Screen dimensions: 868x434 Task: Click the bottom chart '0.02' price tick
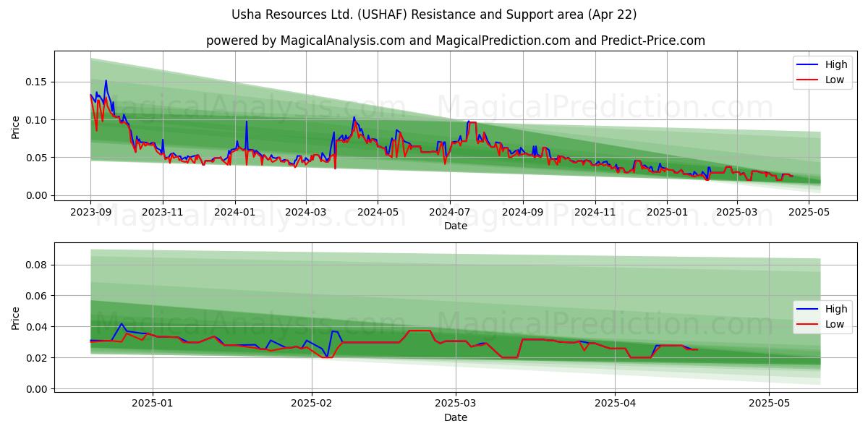(38, 358)
